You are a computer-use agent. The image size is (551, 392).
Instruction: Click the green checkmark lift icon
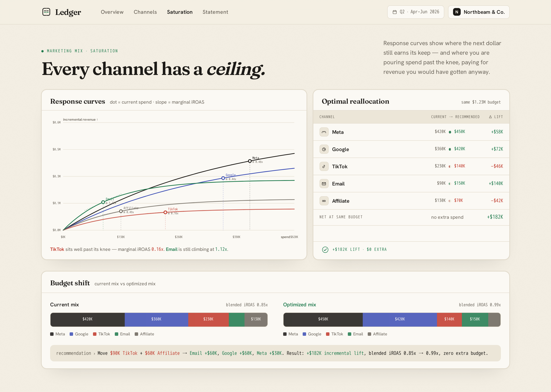point(325,250)
